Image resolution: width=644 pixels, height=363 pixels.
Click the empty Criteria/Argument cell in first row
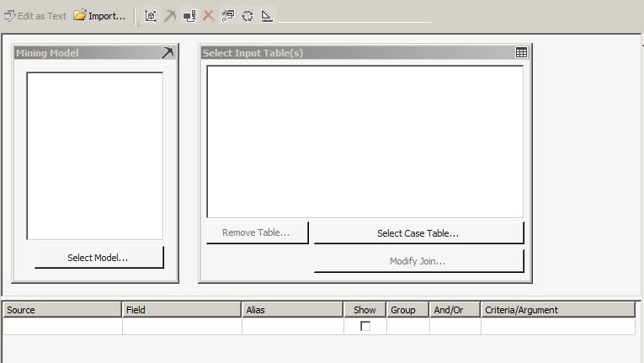(x=558, y=326)
